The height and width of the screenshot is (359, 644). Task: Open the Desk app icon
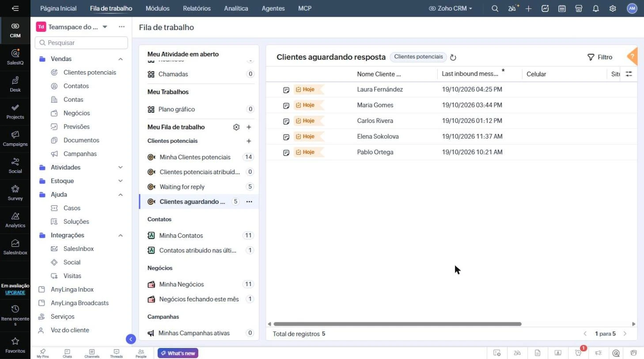pyautogui.click(x=15, y=84)
